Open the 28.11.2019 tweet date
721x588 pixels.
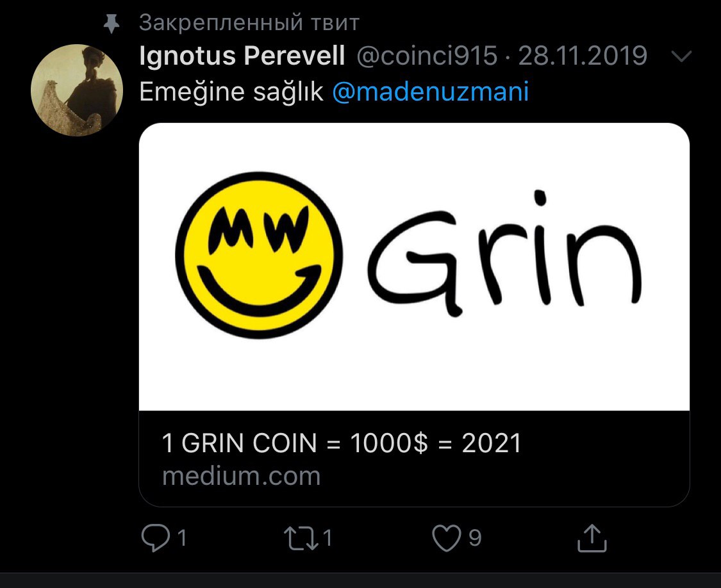coord(583,56)
